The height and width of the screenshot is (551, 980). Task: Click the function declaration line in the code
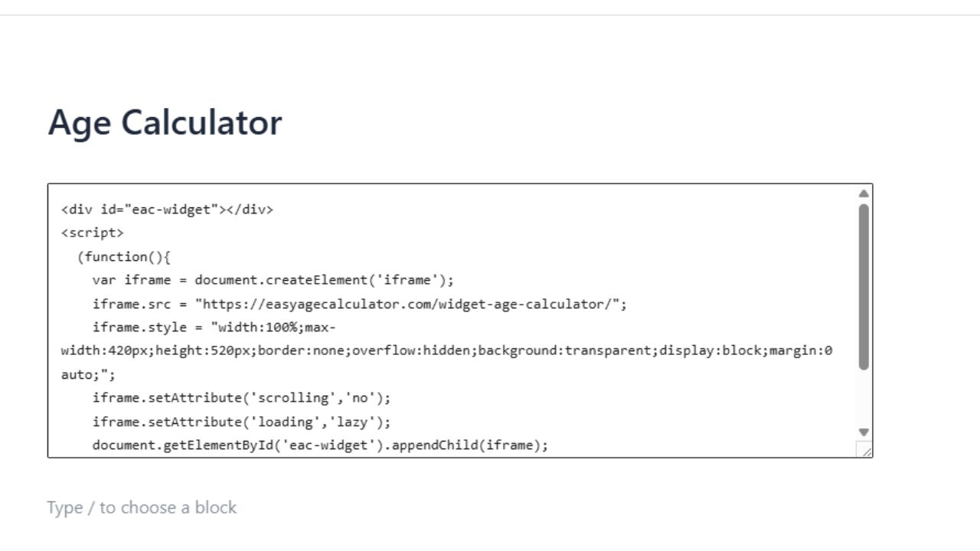click(x=124, y=256)
